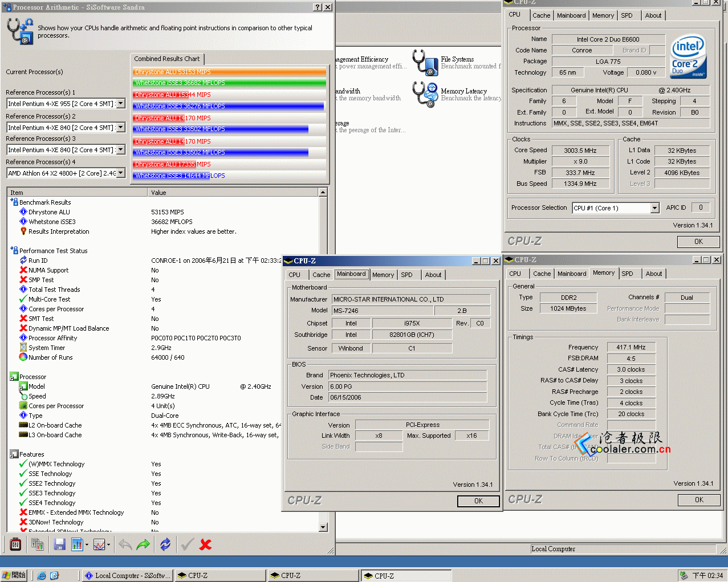
Task: Click the orange Dhrystone ALU 53153 MIPS bar
Action: click(229, 72)
